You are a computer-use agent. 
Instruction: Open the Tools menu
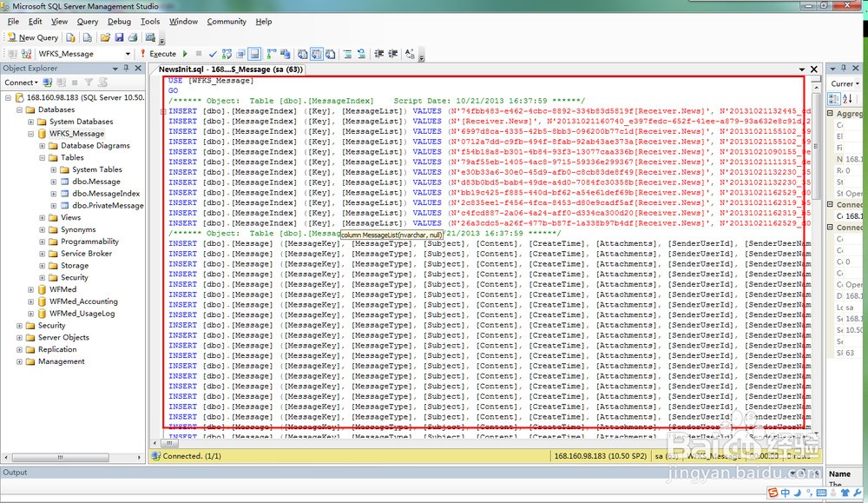[150, 22]
